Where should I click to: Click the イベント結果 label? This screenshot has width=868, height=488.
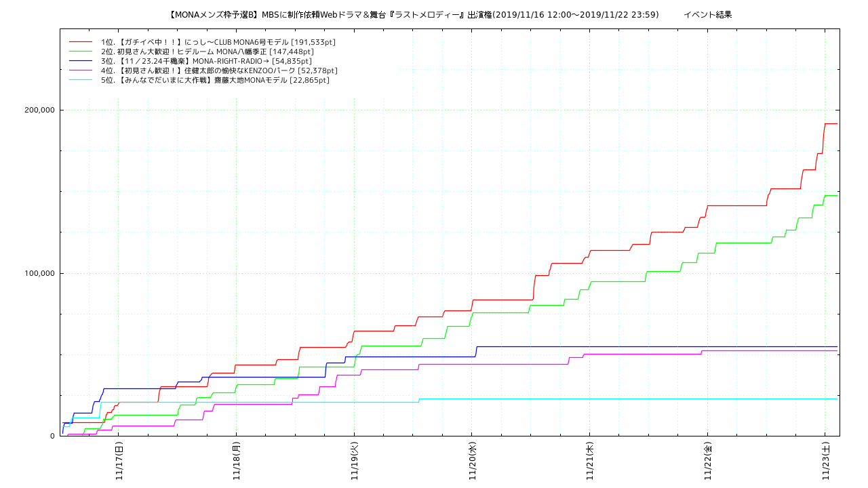[x=707, y=14]
